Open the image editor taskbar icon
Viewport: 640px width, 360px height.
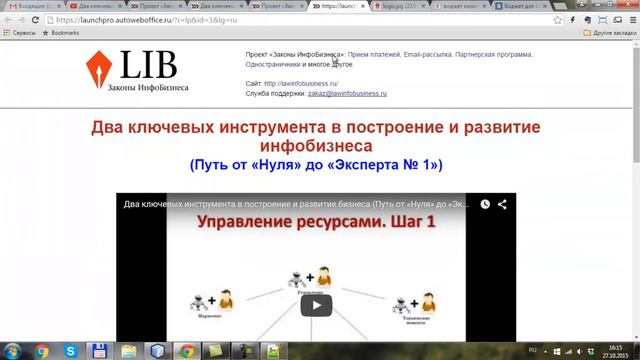[273, 351]
